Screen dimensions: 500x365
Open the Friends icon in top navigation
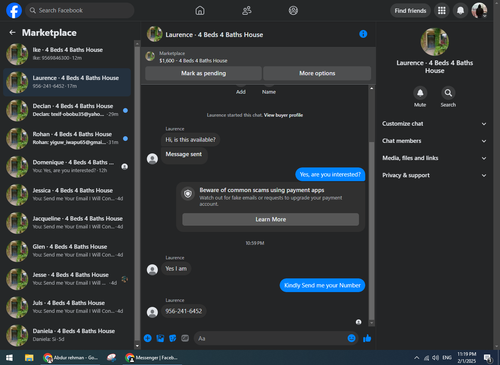(247, 11)
